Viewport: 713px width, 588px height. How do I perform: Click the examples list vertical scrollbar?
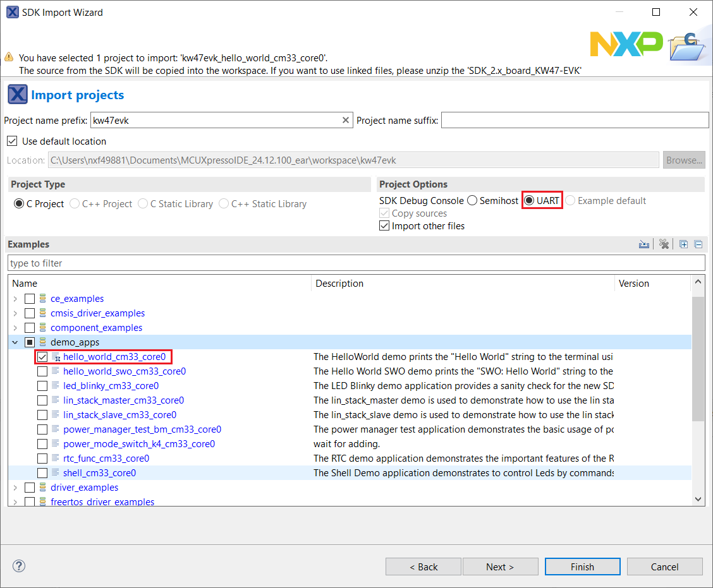[x=698, y=360]
